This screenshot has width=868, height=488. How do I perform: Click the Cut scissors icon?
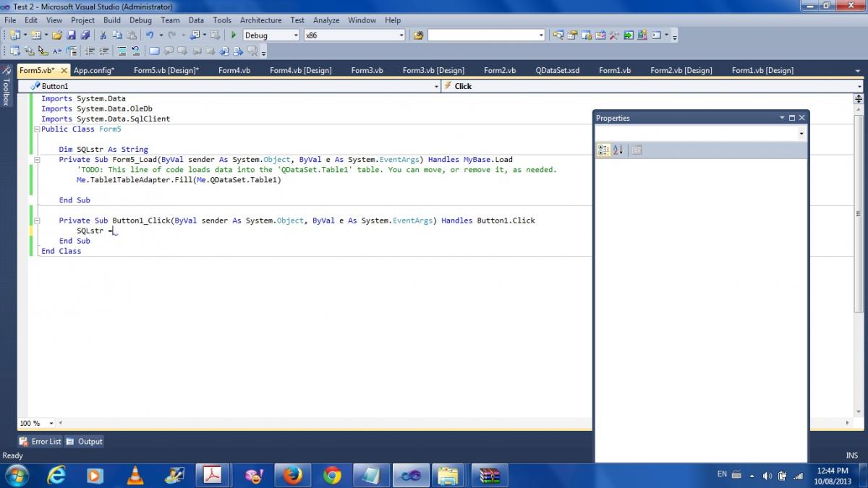click(103, 35)
